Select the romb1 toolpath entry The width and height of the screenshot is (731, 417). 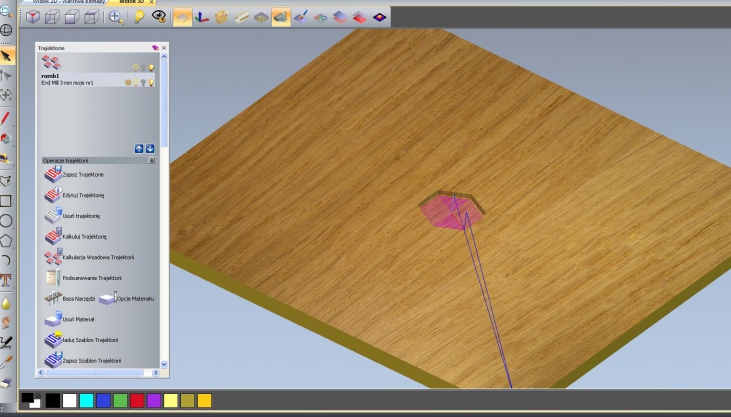click(x=98, y=79)
